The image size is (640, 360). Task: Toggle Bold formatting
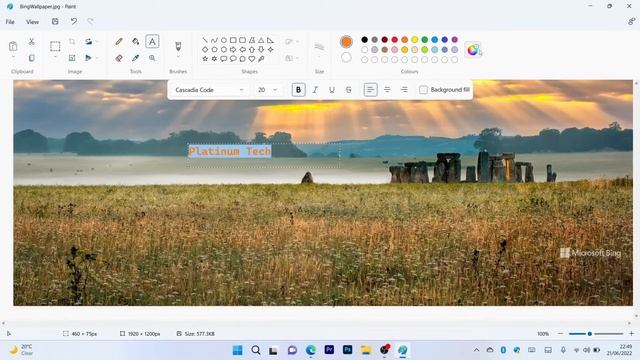(298, 90)
